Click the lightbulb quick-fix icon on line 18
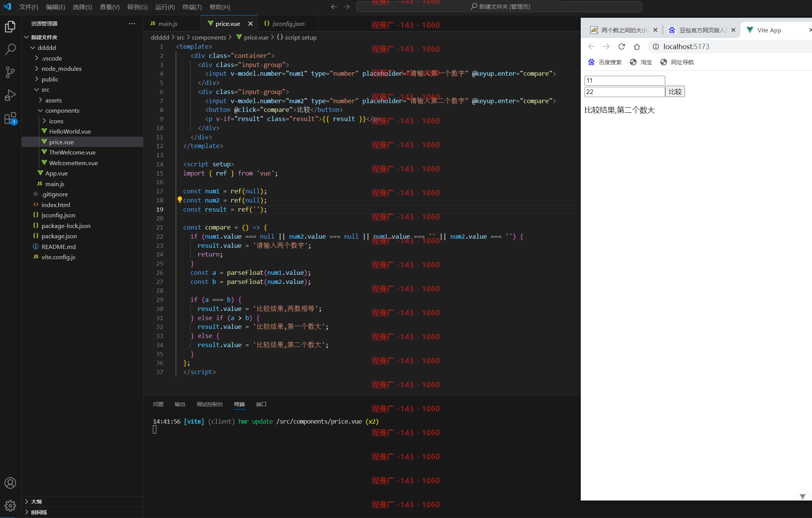The height and width of the screenshot is (518, 812). click(180, 200)
